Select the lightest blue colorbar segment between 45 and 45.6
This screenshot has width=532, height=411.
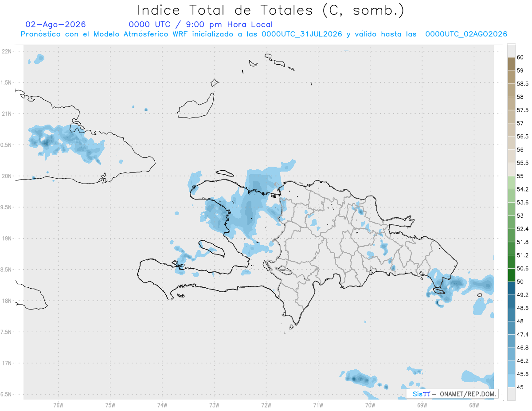(511, 380)
